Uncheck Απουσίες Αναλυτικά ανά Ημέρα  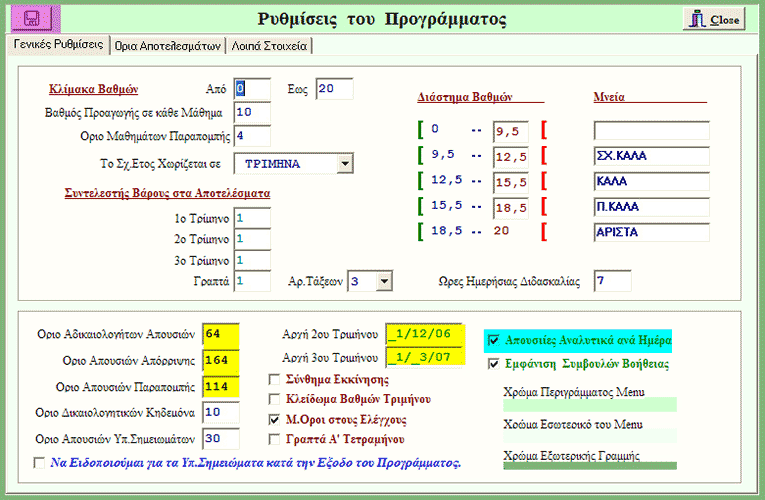[x=493, y=341]
